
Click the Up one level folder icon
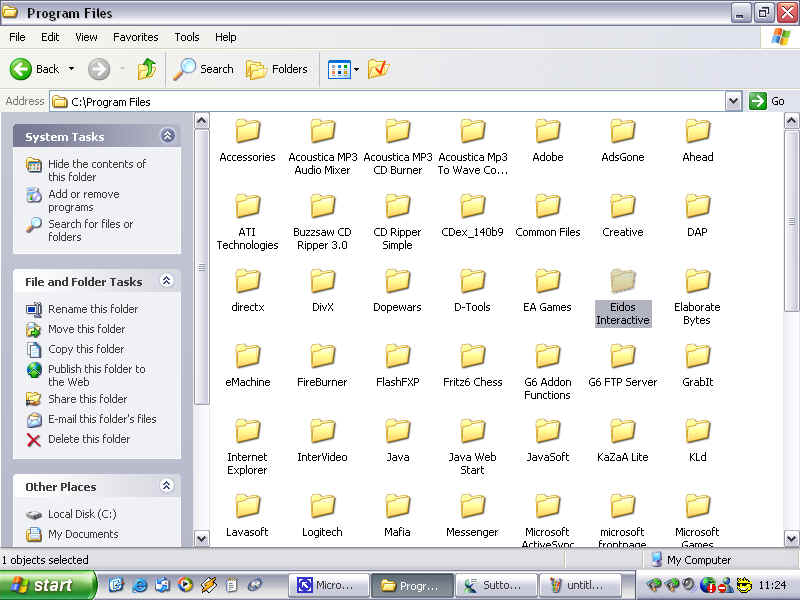coord(147,69)
